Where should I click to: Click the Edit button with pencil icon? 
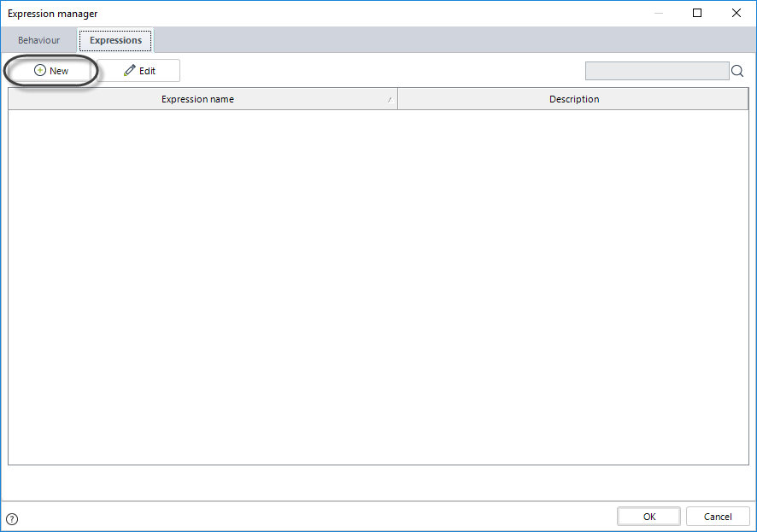tap(139, 71)
